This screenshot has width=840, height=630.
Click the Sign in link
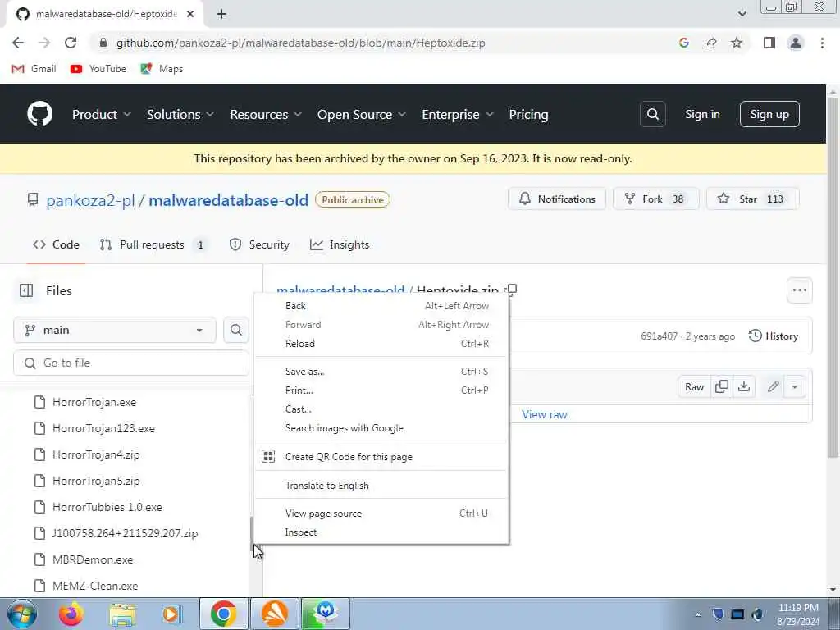(x=702, y=114)
